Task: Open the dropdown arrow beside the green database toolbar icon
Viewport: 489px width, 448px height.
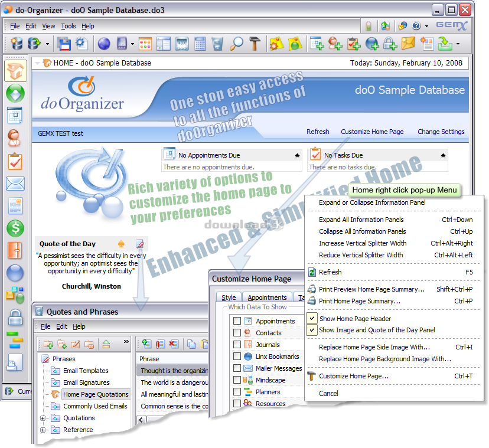Action: click(47, 44)
